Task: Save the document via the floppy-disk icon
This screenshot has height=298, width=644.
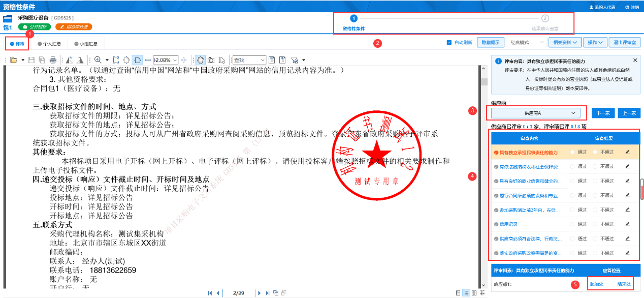Action: (x=31, y=60)
